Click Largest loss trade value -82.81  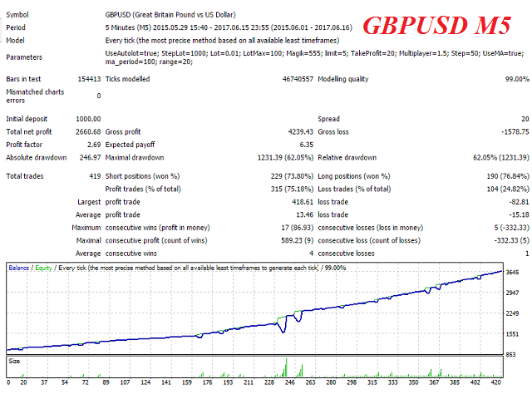pyautogui.click(x=519, y=202)
